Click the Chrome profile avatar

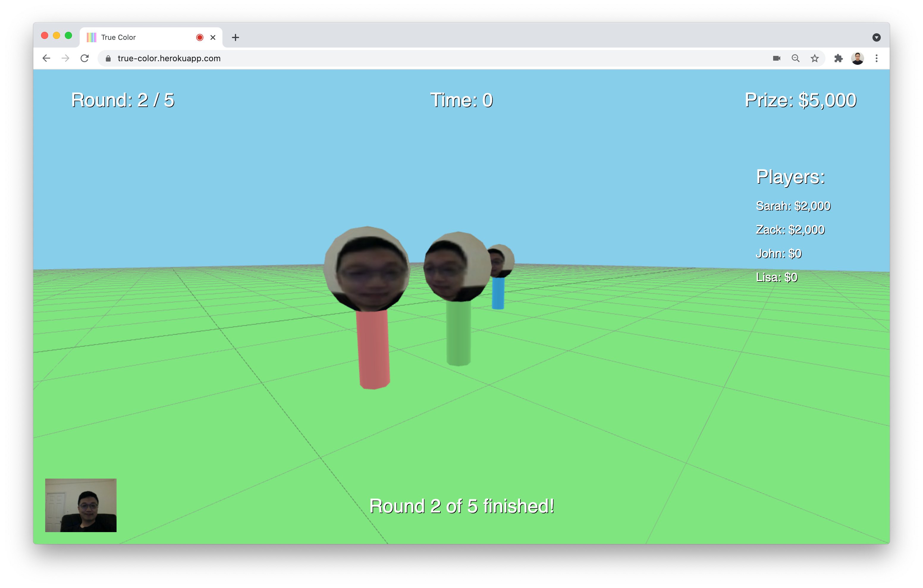(x=858, y=58)
